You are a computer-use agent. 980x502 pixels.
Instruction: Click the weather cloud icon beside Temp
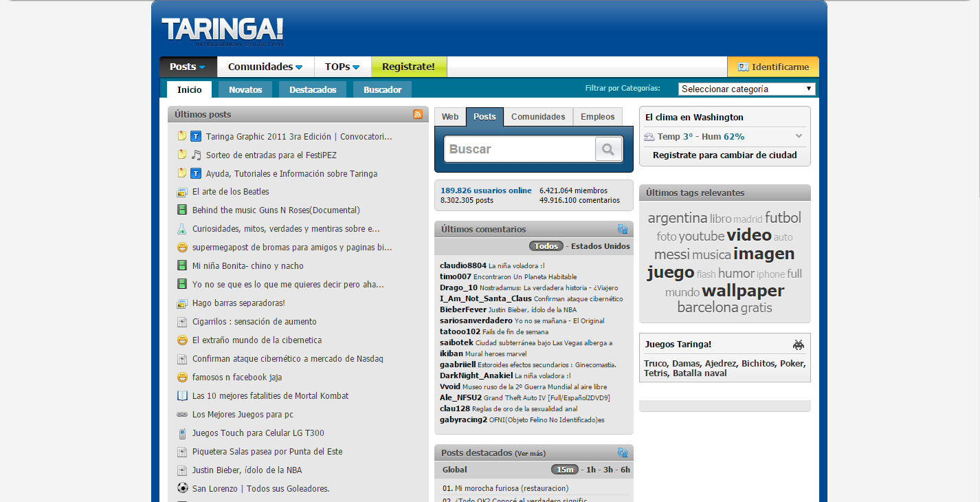649,137
